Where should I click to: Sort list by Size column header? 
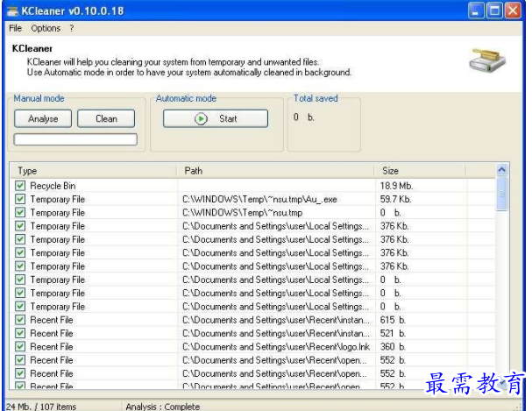click(x=420, y=171)
